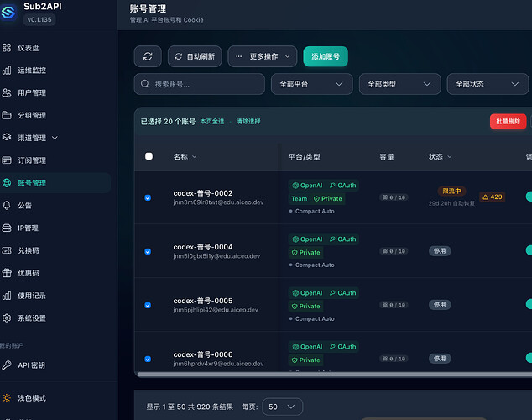Open 运维监控 chart icon in sidebar
The height and width of the screenshot is (420, 532).
point(7,71)
